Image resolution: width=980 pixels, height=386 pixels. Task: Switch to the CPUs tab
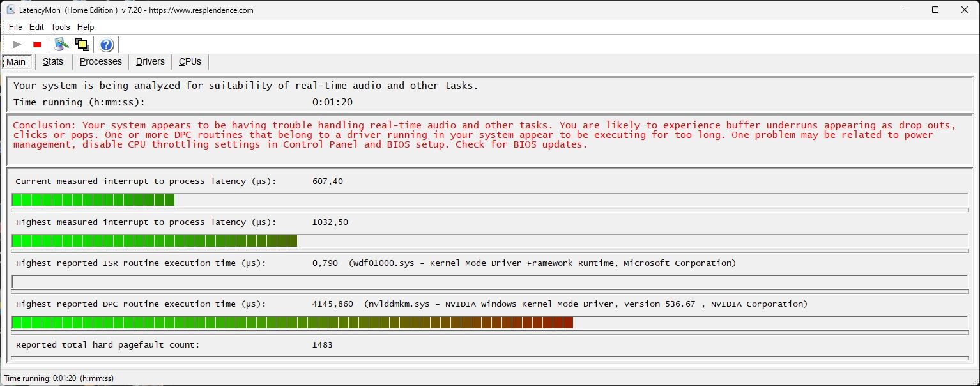(190, 61)
